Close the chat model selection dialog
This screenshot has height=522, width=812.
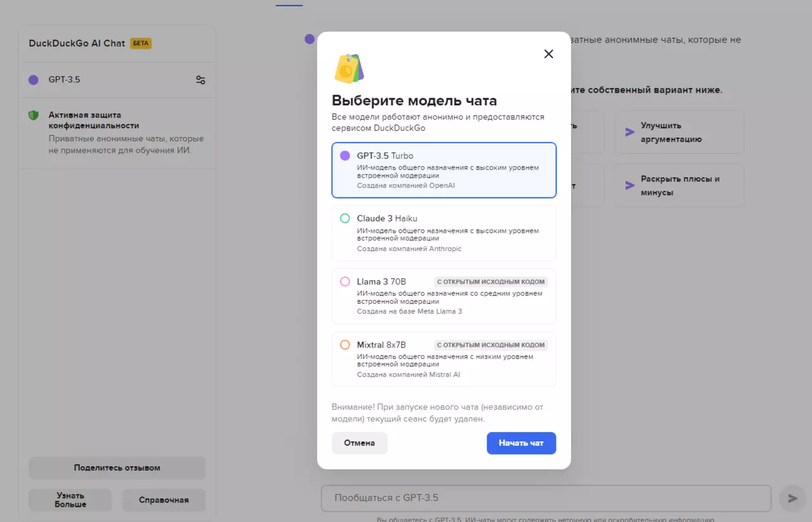pyautogui.click(x=549, y=54)
